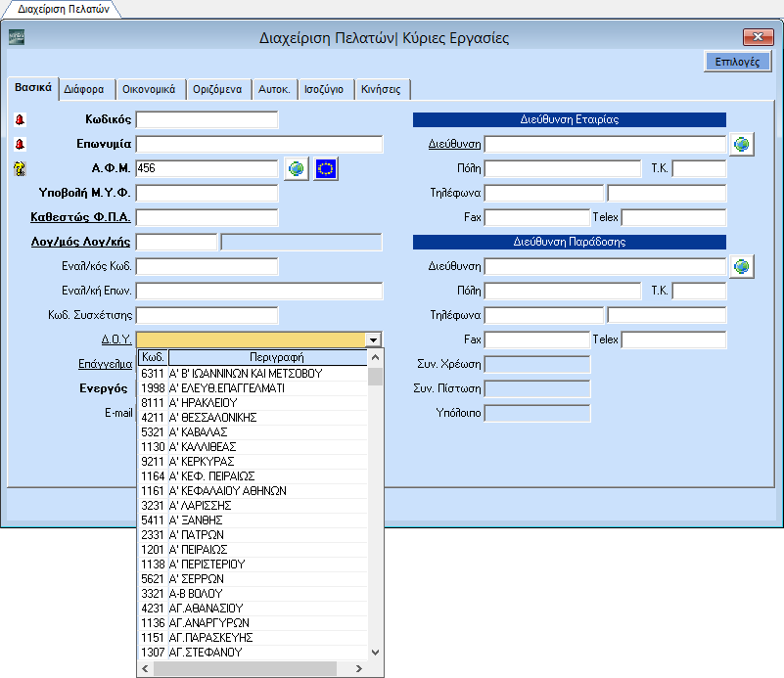Select 5321 Α' ΚΑΒΑΛΑΣ from list
This screenshot has height=678, width=784.
click(253, 432)
